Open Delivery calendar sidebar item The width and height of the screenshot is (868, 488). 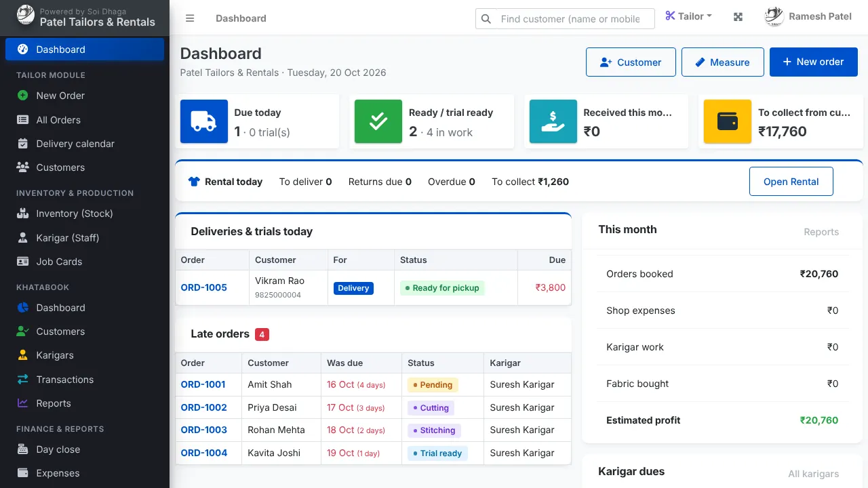pos(85,144)
